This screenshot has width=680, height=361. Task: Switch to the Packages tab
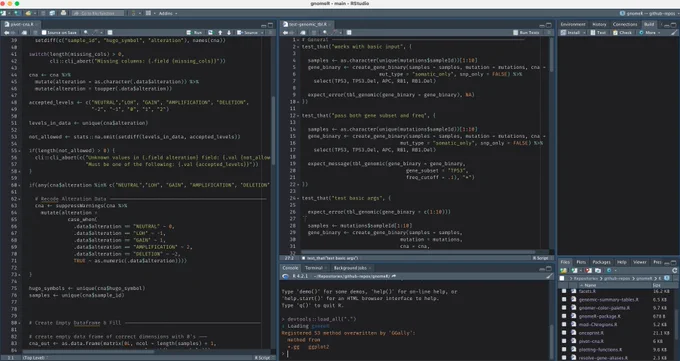click(x=602, y=262)
